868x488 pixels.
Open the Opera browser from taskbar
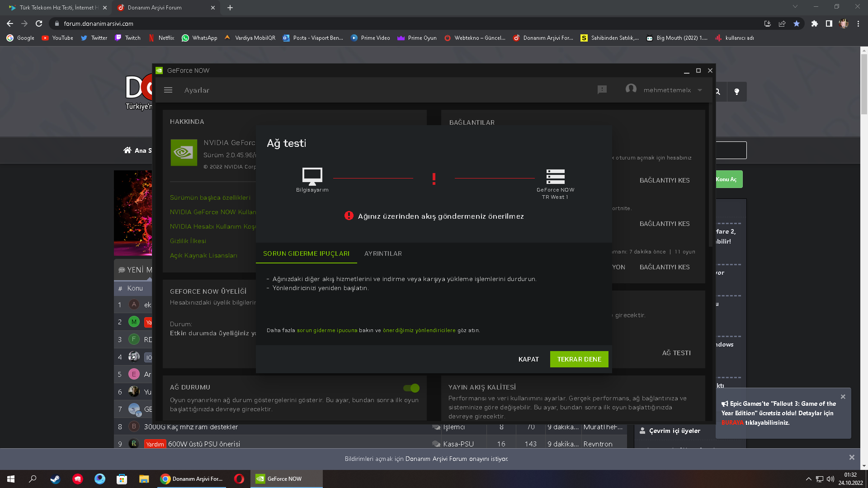(x=239, y=479)
